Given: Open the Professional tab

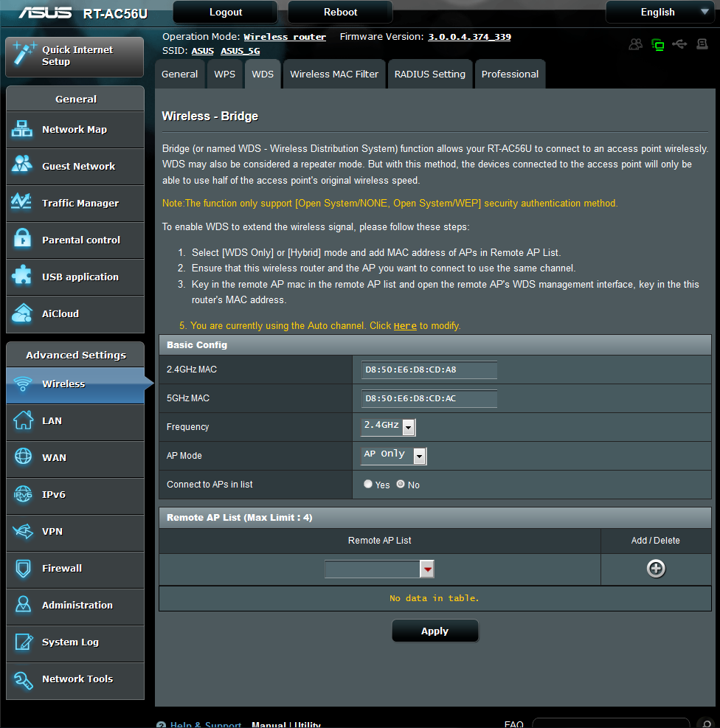Looking at the screenshot, I should (x=510, y=74).
